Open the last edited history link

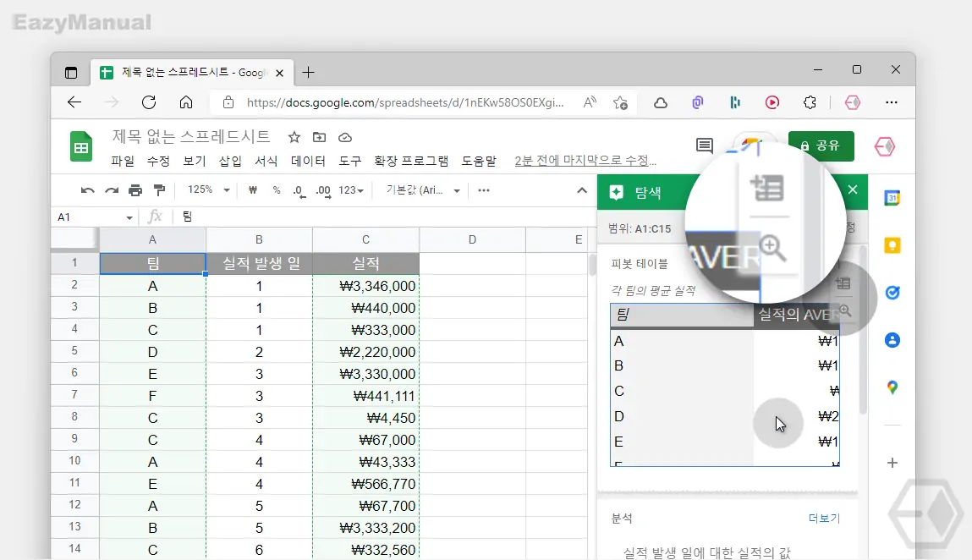pyautogui.click(x=585, y=161)
